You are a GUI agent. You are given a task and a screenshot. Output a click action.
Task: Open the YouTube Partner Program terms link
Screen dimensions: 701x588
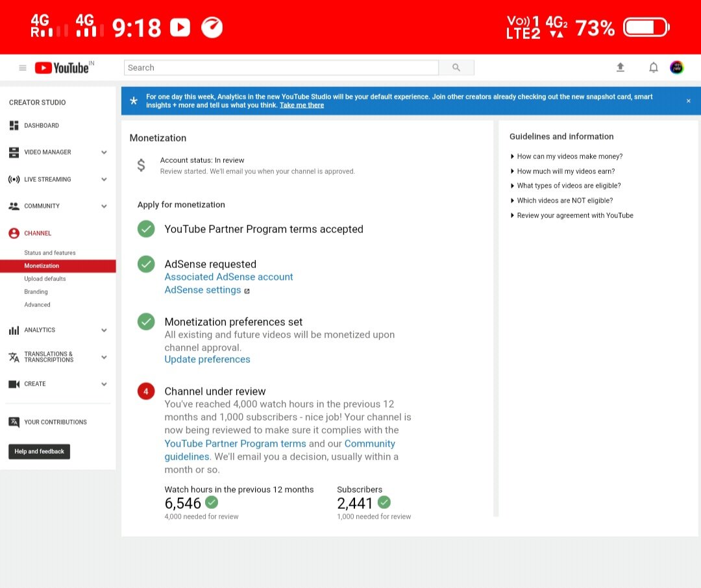click(x=235, y=443)
